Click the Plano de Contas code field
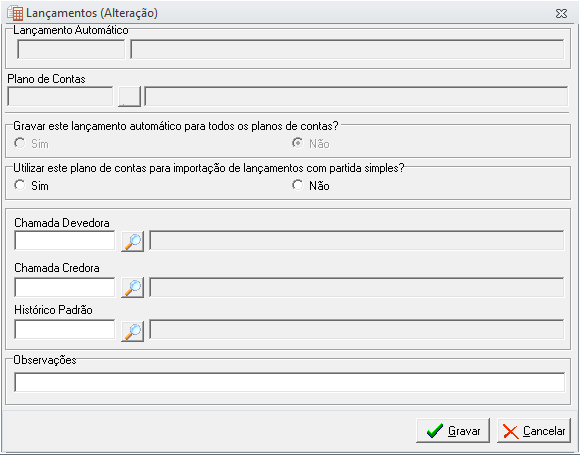Image resolution: width=580 pixels, height=455 pixels. (x=60, y=97)
